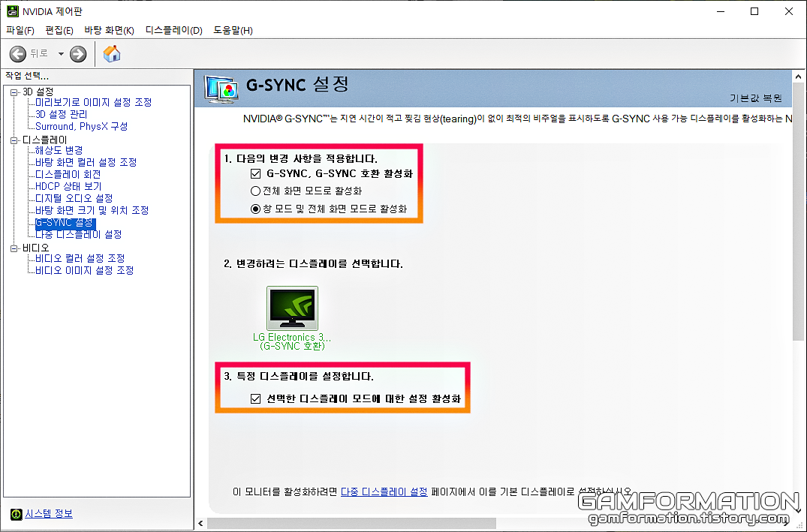Click the 기본값 복원 link
The height and width of the screenshot is (532, 807).
click(755, 98)
